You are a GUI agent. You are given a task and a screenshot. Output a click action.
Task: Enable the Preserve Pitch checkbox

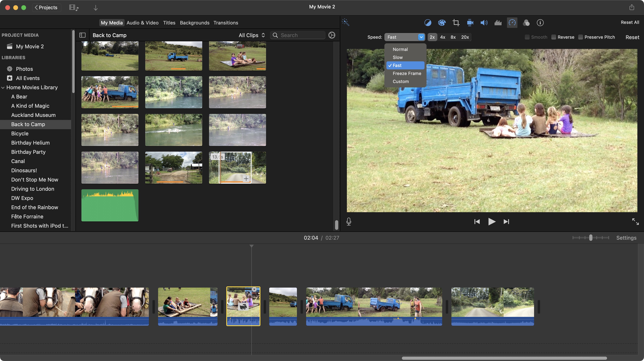click(x=580, y=37)
